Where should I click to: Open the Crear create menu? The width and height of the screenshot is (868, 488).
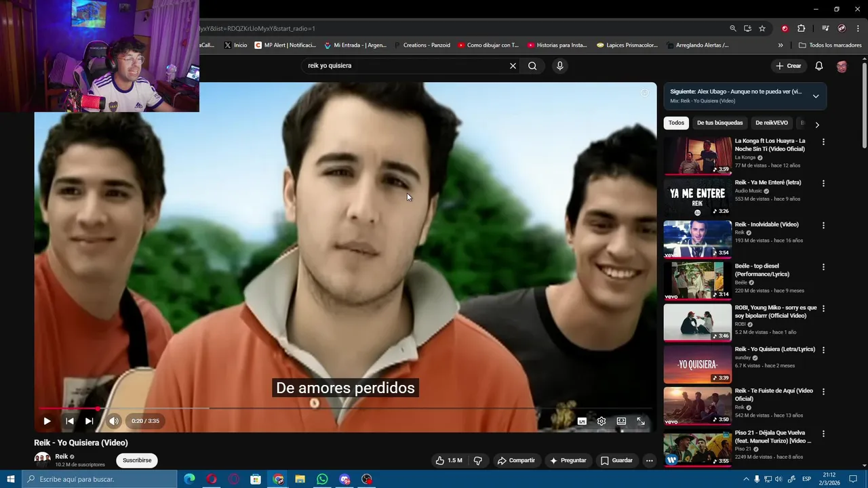(x=789, y=66)
